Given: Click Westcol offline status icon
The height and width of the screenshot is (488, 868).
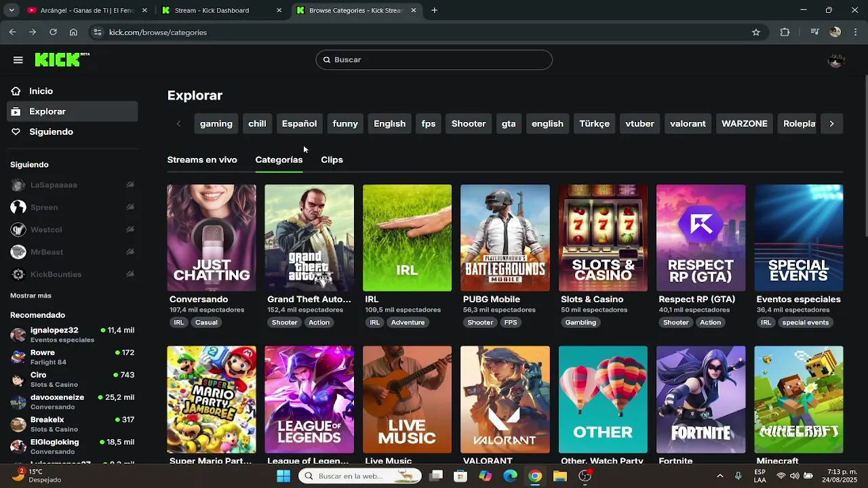Looking at the screenshot, I should click(x=130, y=230).
